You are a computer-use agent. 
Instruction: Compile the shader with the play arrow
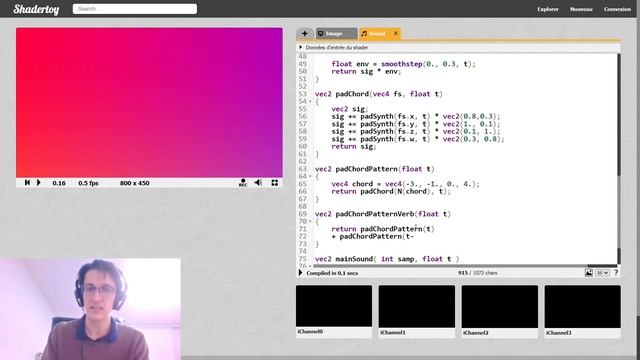tap(301, 273)
